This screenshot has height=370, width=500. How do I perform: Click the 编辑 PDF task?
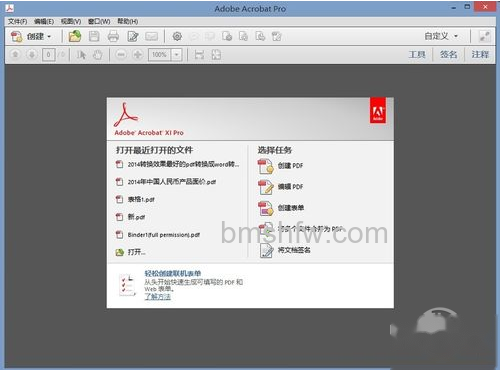(290, 187)
